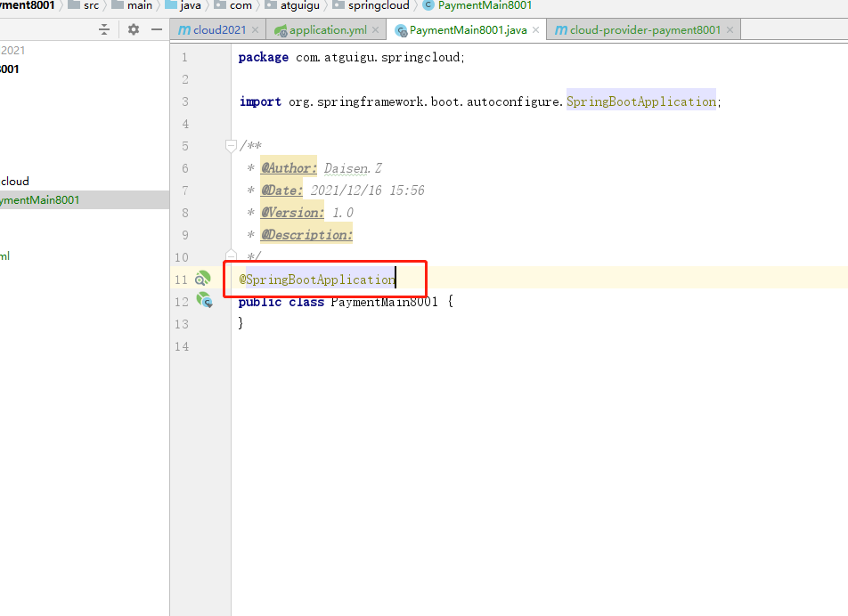
Task: Collapse the Javadoc comment at line 5
Action: (x=231, y=145)
